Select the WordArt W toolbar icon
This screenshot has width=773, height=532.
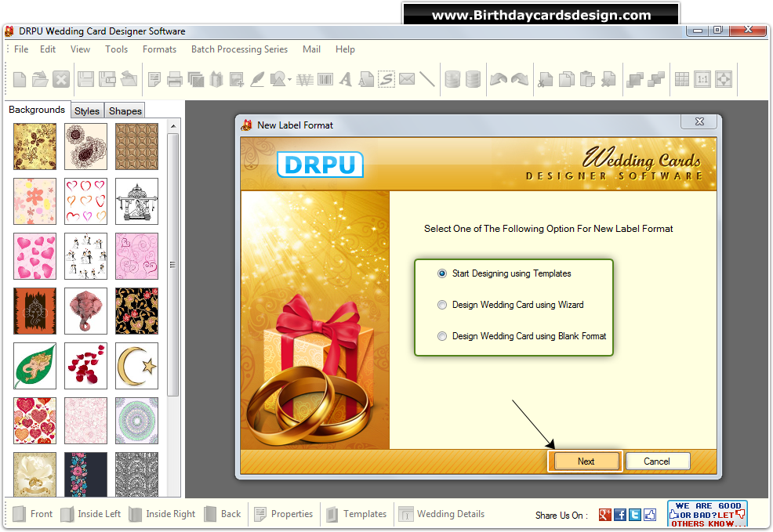[x=305, y=79]
